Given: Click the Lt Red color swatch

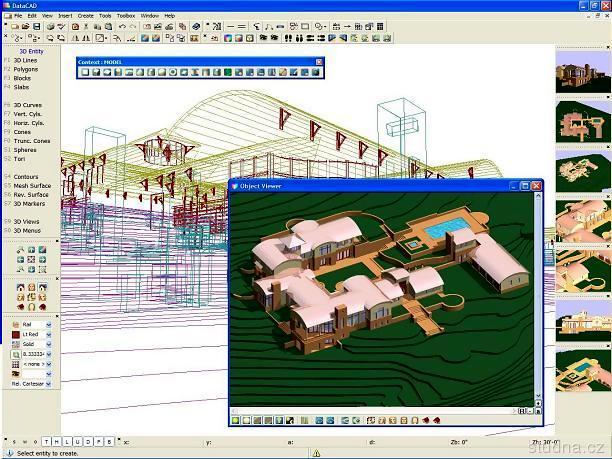Looking at the screenshot, I should tap(14, 335).
